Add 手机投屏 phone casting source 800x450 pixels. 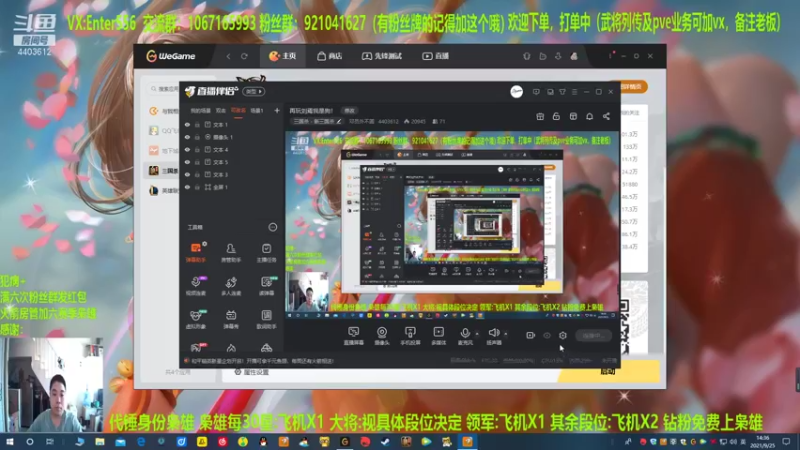pos(410,336)
